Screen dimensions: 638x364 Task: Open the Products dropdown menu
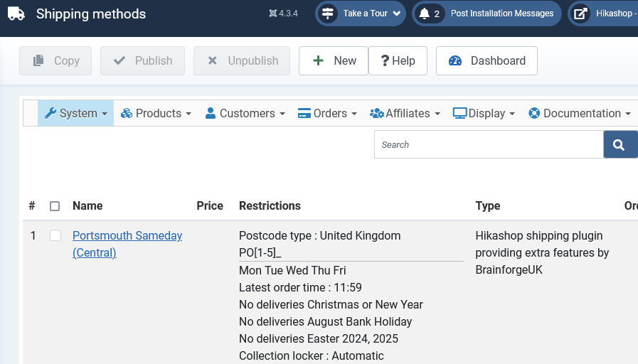click(156, 113)
